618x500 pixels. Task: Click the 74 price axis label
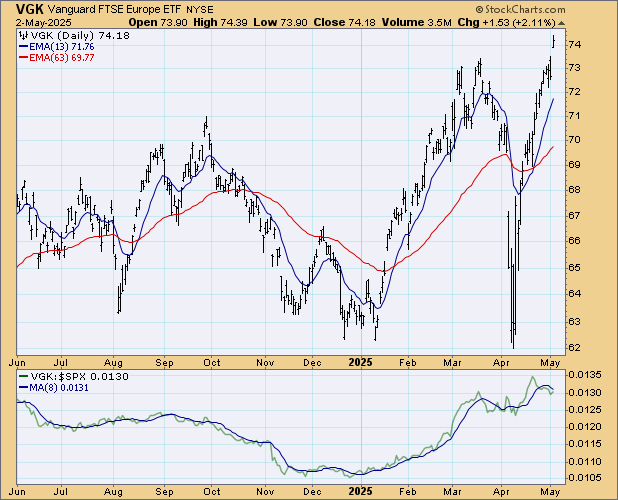575,45
